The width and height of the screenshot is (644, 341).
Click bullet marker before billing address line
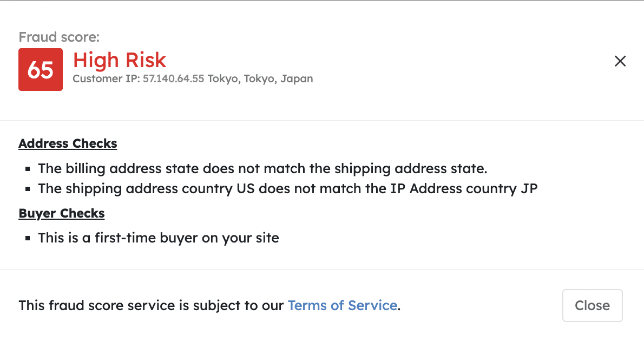tap(28, 169)
